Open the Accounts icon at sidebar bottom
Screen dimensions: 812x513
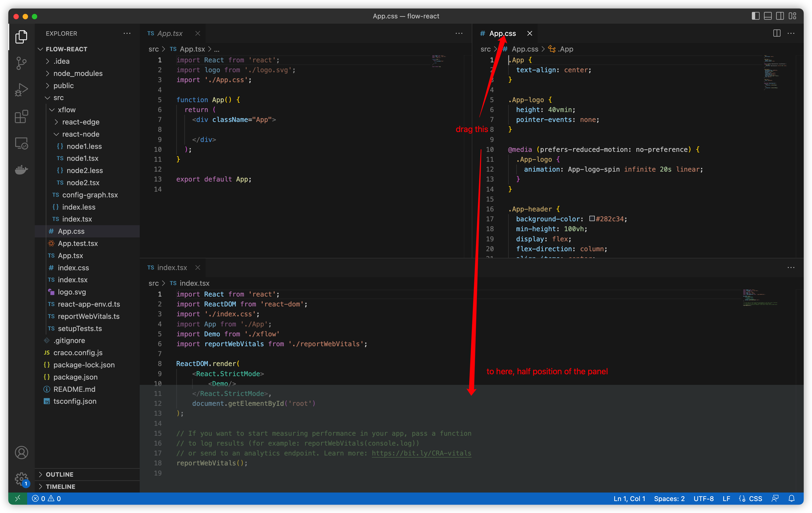point(21,452)
